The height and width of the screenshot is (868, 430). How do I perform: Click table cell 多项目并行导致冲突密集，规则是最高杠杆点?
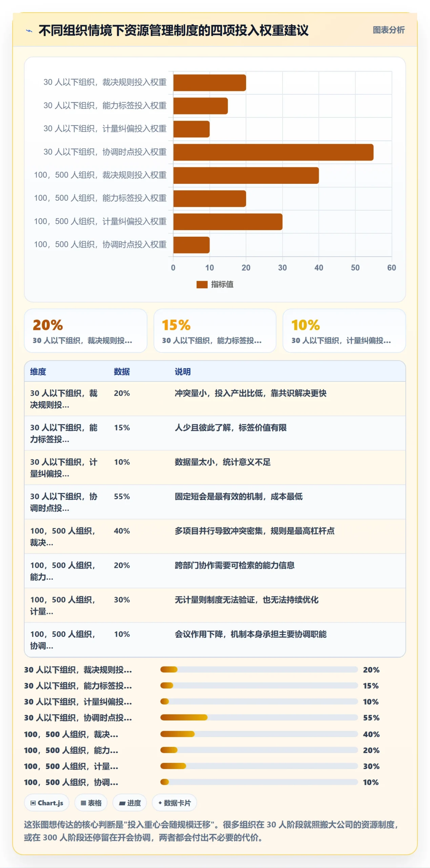click(254, 531)
